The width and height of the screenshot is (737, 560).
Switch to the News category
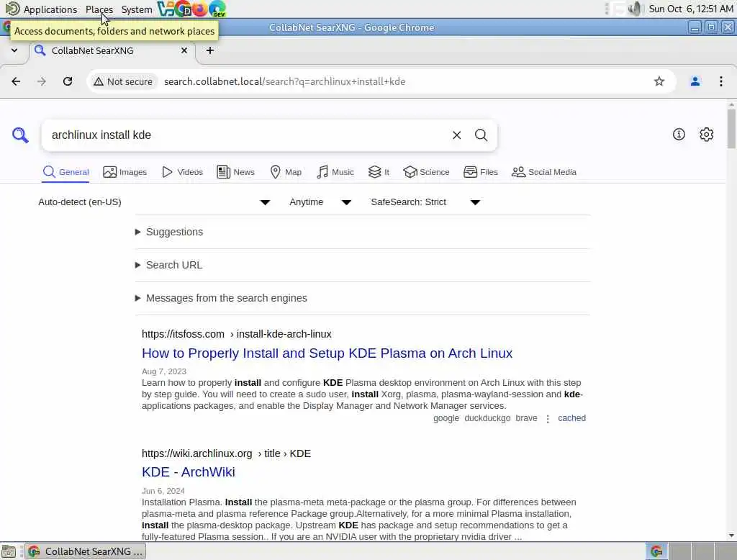235,172
